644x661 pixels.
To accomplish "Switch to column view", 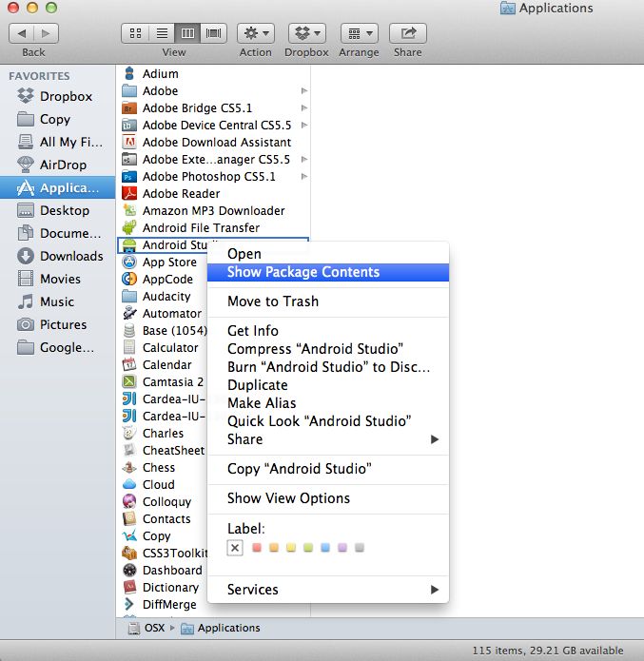I will coord(187,33).
